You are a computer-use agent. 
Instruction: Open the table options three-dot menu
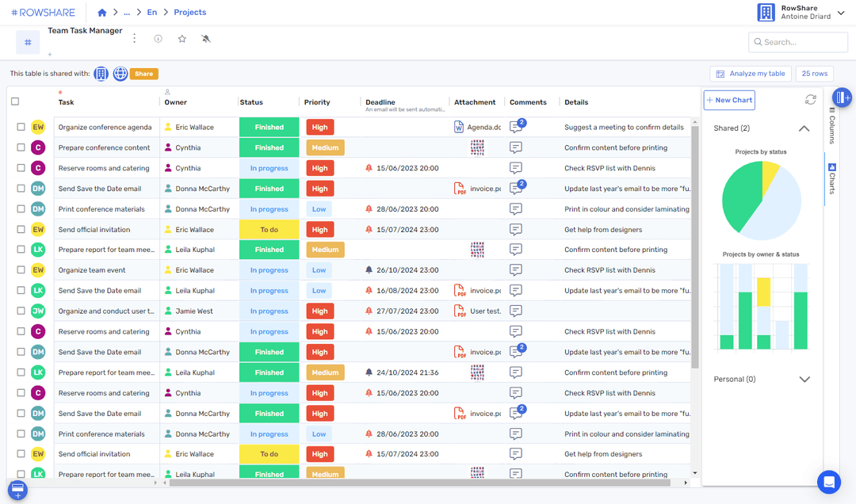134,38
